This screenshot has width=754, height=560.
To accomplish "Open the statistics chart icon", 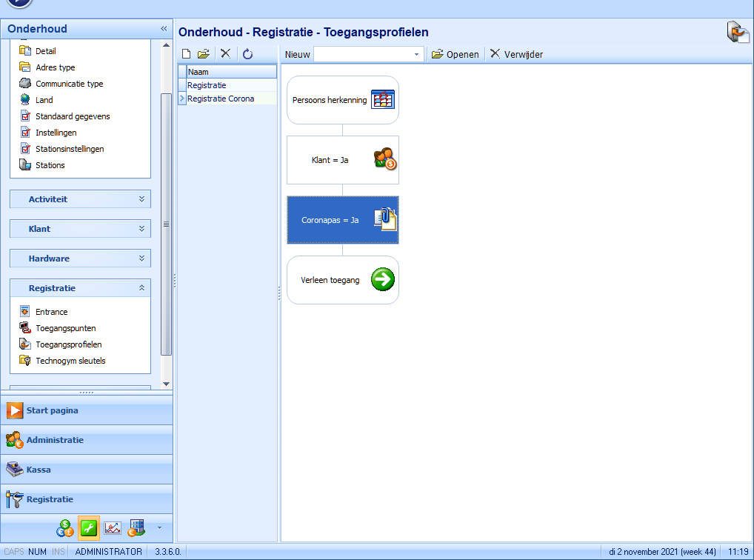I will pyautogui.click(x=113, y=528).
